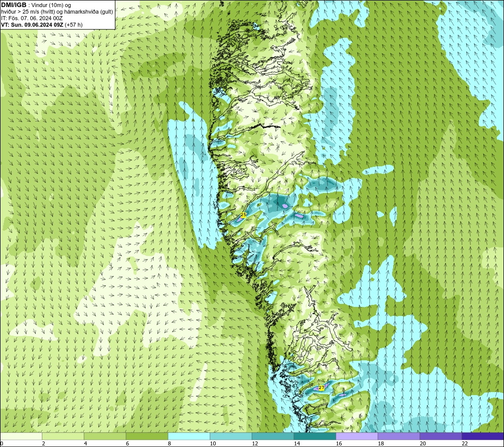Click the yellow 27 gust marker
The height and width of the screenshot is (447, 504).
(321, 388)
